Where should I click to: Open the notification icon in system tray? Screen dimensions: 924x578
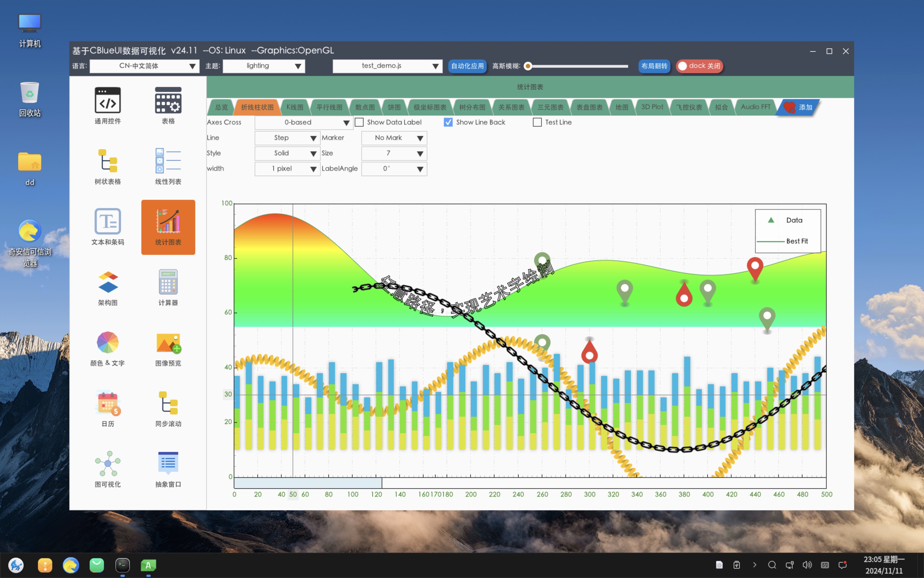pos(843,565)
